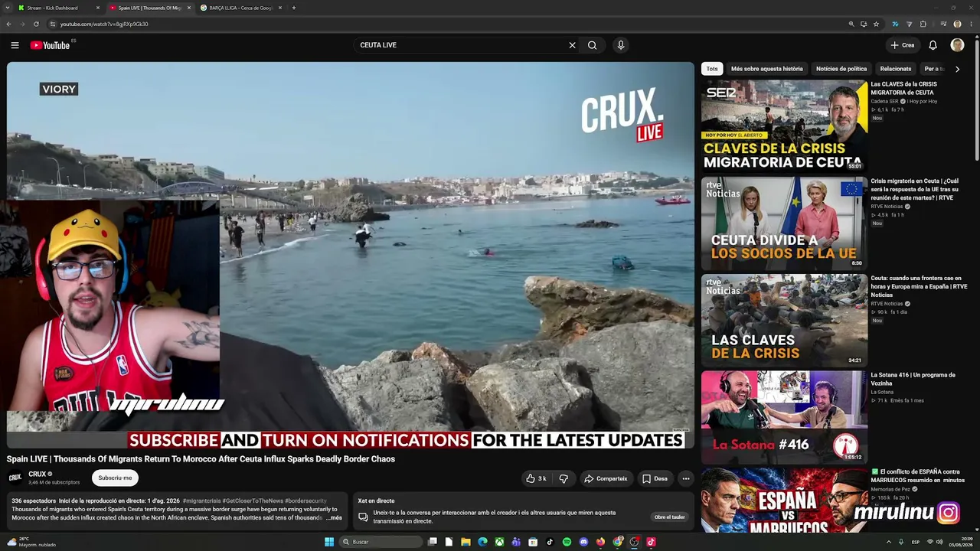Screen dimensions: 980x551
Task: Open the YouTube account avatar menu
Action: pyautogui.click(x=957, y=45)
